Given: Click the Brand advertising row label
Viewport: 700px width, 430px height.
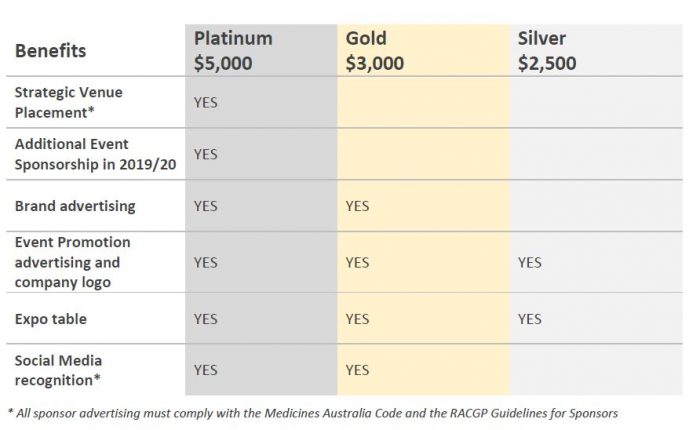Looking at the screenshot, I should click(75, 206).
